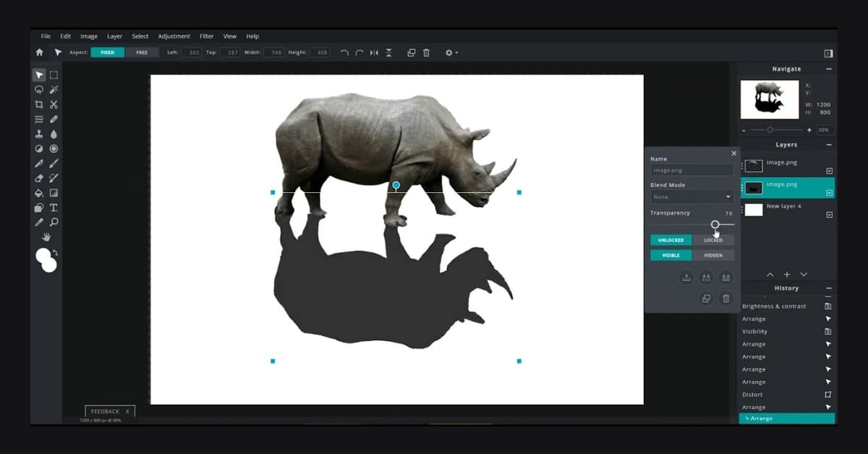The image size is (868, 454).
Task: Toggle visibility checkbox of the highlighted image.png layer
Action: tap(830, 193)
